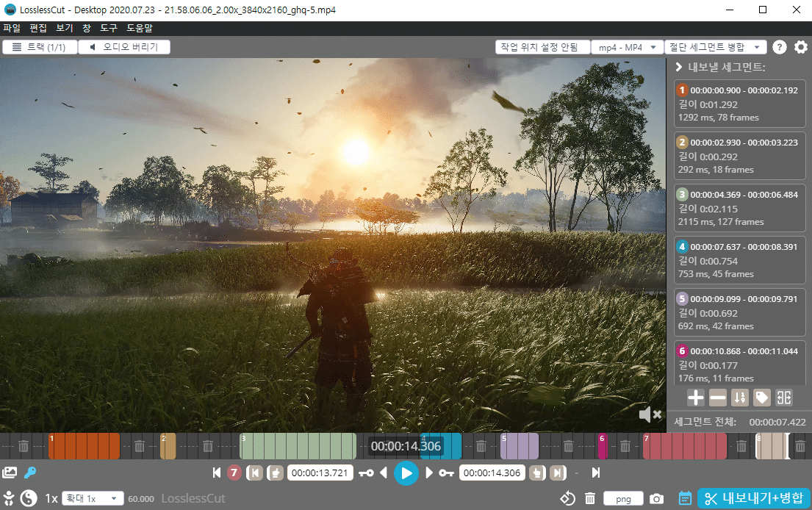Play the video
This screenshot has width=812, height=510.
406,473
